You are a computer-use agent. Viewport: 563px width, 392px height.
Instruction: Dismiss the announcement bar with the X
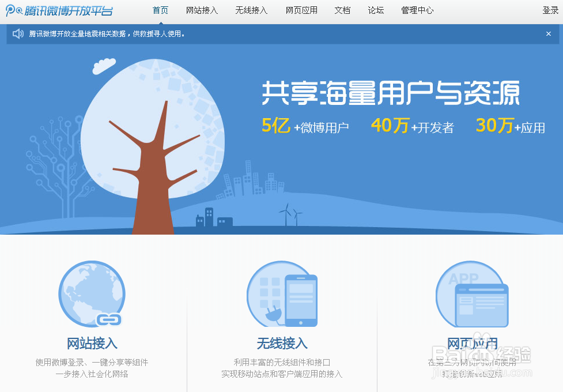pyautogui.click(x=548, y=34)
